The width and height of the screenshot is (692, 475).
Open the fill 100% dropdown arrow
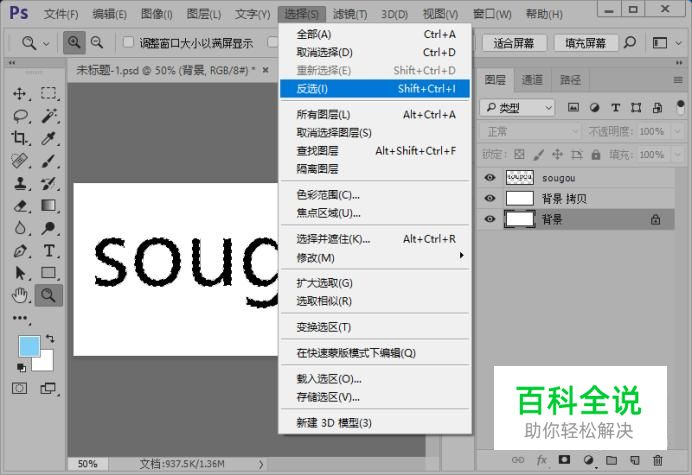point(678,155)
